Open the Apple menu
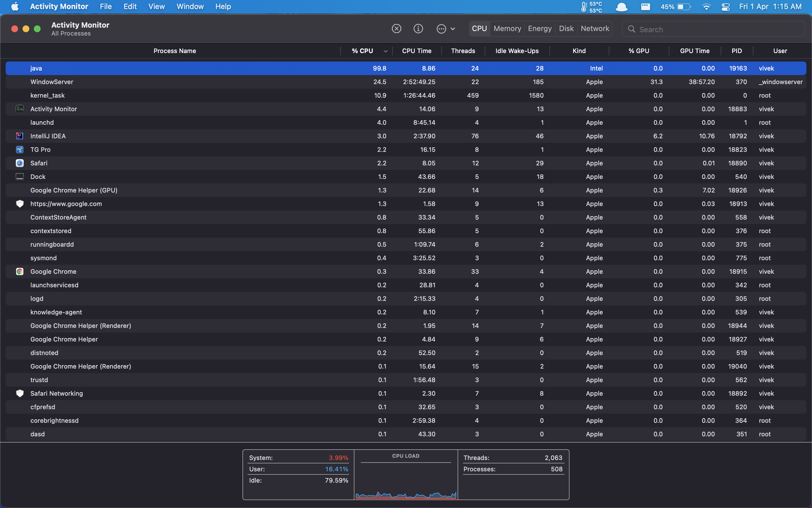This screenshot has height=508, width=812. (15, 6)
